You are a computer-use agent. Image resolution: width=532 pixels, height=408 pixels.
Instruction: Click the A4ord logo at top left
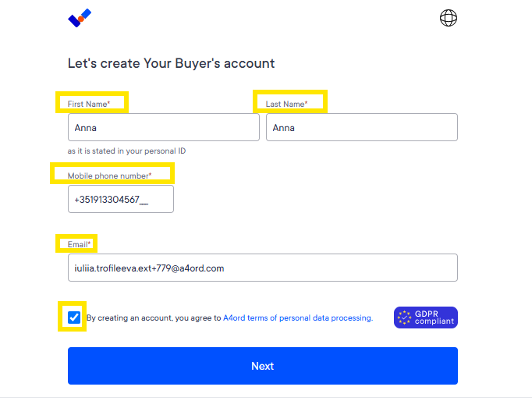click(80, 18)
